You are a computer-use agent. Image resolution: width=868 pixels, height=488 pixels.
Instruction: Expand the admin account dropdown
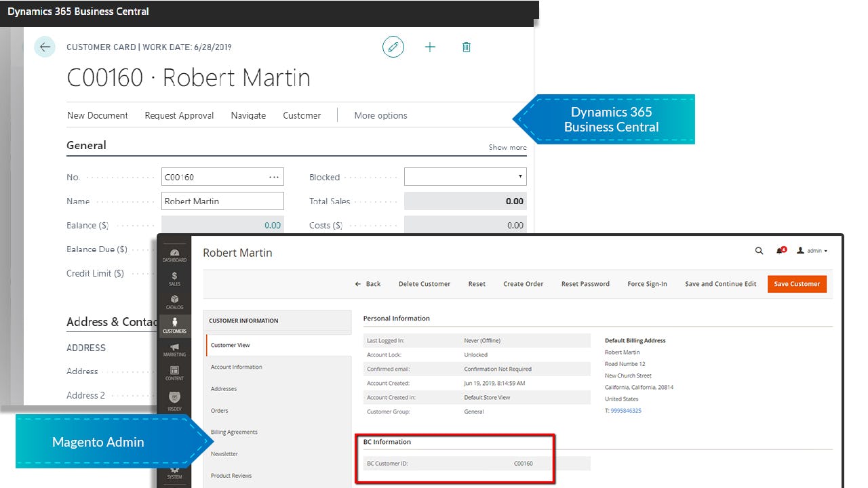[812, 251]
